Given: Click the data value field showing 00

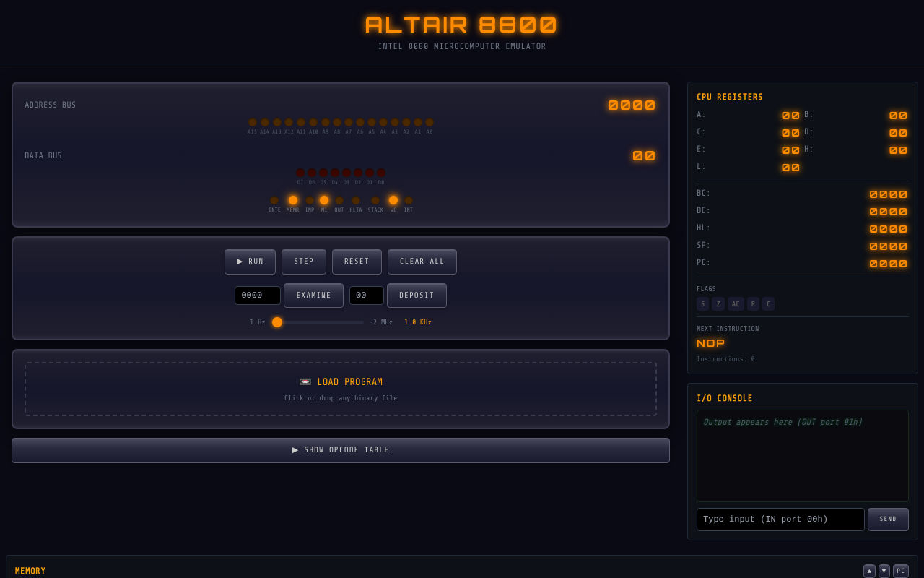Looking at the screenshot, I should coord(367,296).
